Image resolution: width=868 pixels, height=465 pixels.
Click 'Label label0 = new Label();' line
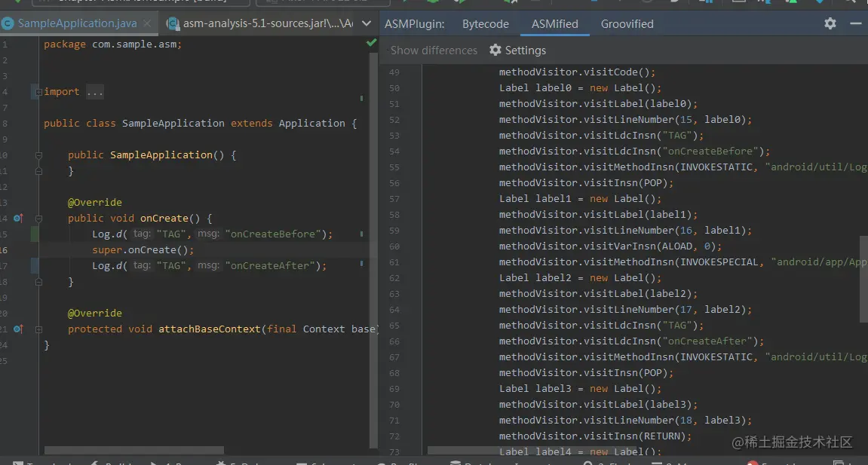pos(580,88)
